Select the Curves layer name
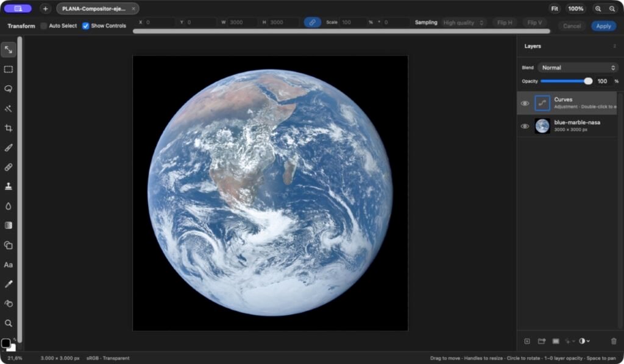Image resolution: width=624 pixels, height=364 pixels. [x=563, y=100]
